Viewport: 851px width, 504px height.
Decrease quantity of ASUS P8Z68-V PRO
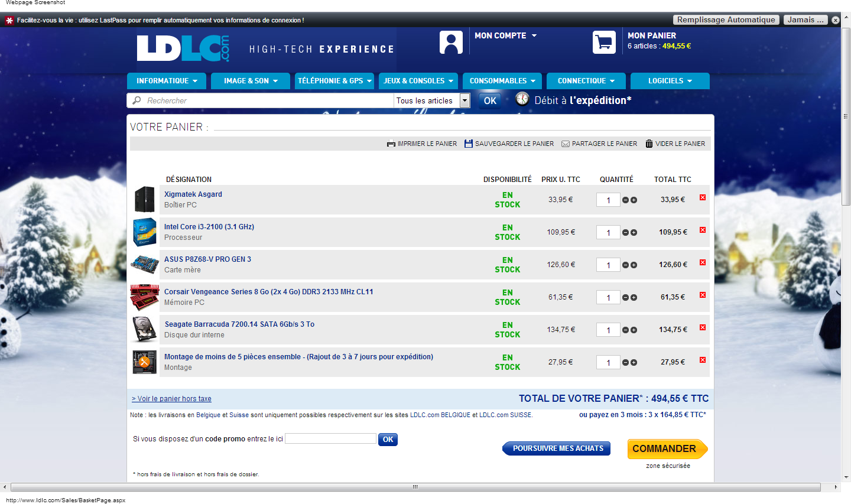(x=625, y=265)
